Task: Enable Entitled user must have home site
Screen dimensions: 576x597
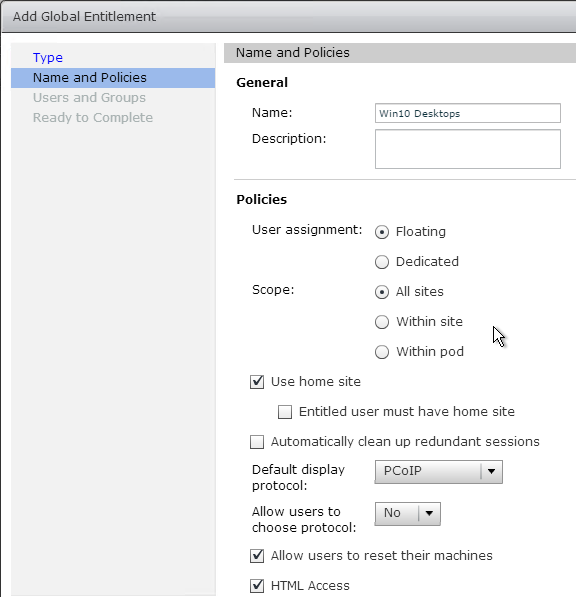Action: (x=285, y=412)
